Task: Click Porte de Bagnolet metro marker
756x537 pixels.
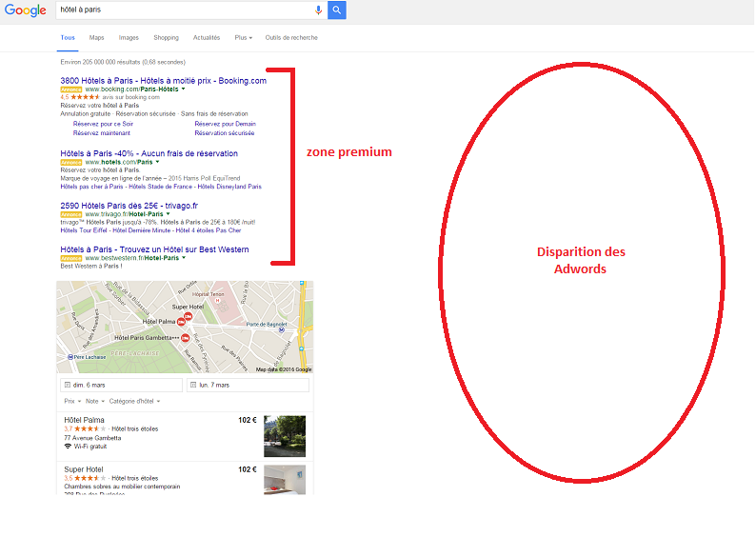Action: [x=282, y=330]
